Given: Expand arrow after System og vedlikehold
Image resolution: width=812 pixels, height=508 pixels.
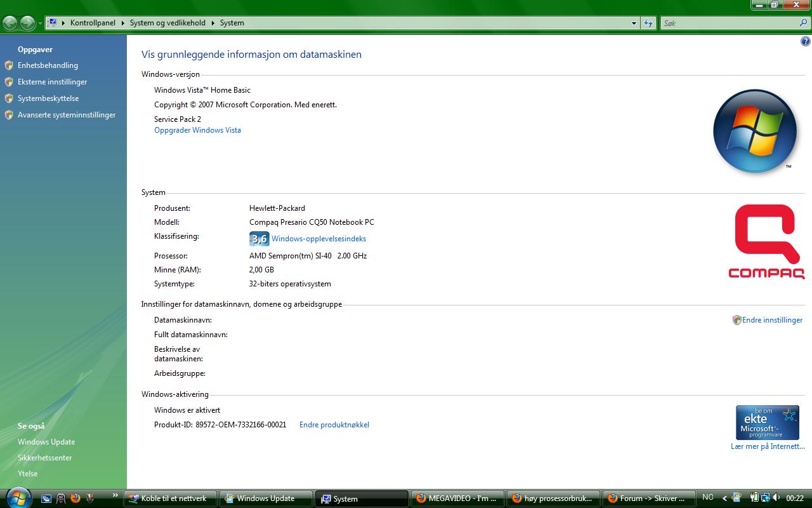Looking at the screenshot, I should tap(213, 23).
